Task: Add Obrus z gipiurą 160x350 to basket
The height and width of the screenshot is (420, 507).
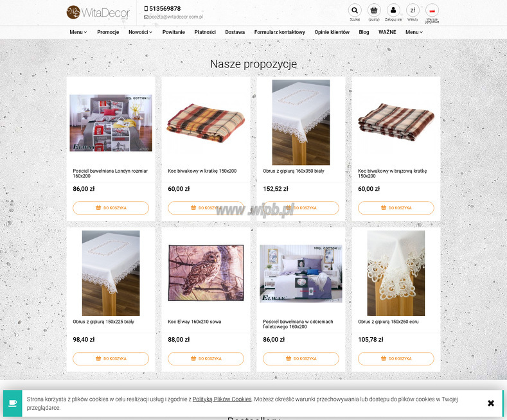Action: (301, 207)
